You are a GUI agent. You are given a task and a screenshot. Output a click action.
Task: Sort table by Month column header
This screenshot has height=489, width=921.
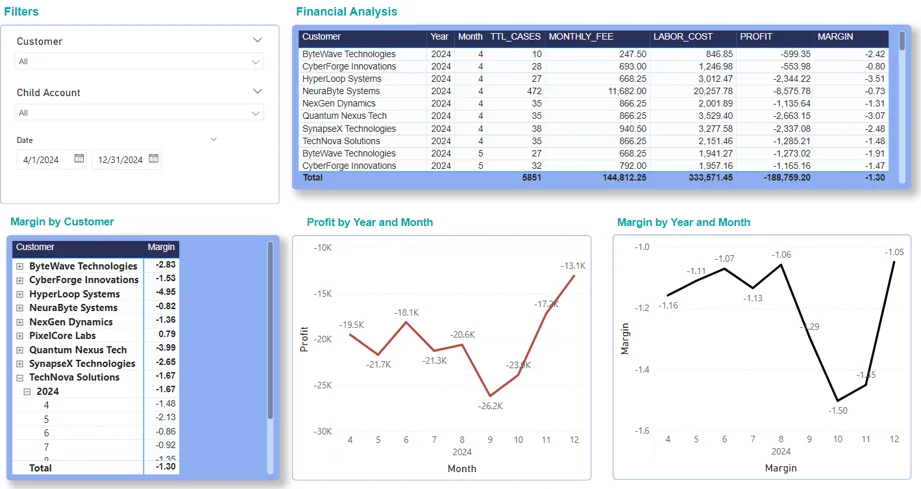pyautogui.click(x=470, y=36)
